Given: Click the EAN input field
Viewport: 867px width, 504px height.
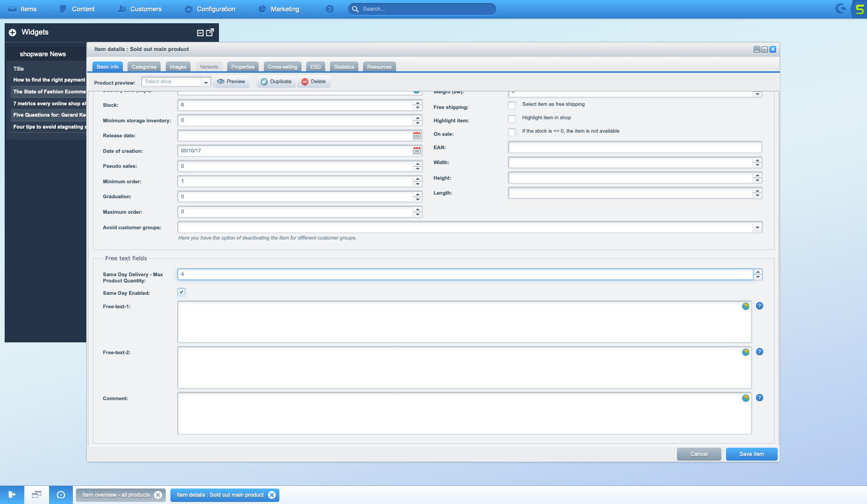Looking at the screenshot, I should coord(635,147).
